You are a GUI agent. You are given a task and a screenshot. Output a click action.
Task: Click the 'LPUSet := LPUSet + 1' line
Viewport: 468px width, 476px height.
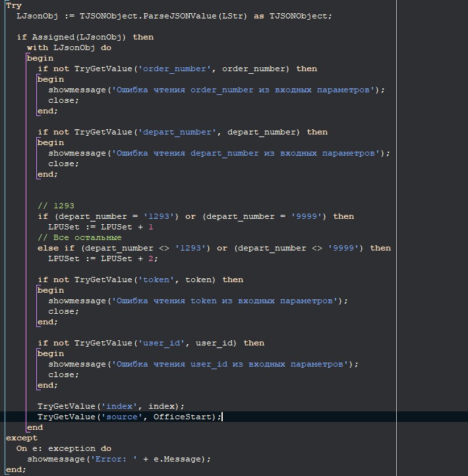coord(101,227)
